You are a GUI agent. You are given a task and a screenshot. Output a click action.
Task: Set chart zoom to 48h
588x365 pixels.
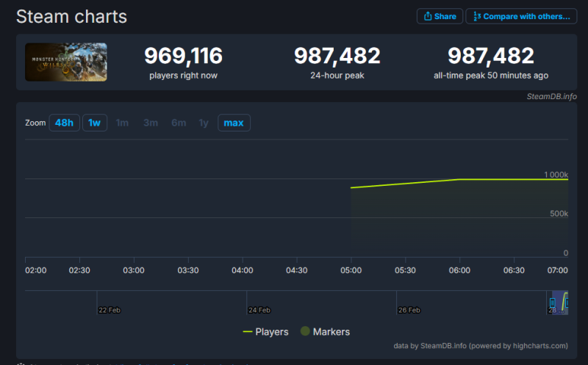pos(64,123)
